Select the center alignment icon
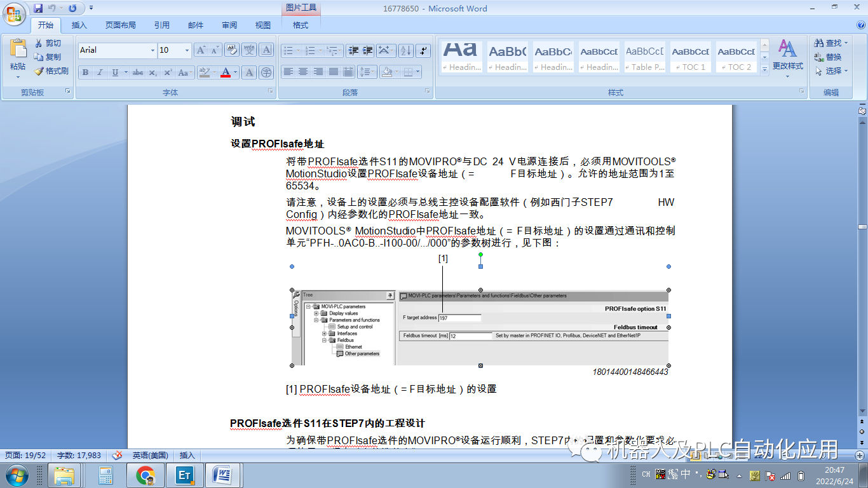Viewport: 868px width, 488px height. [303, 71]
